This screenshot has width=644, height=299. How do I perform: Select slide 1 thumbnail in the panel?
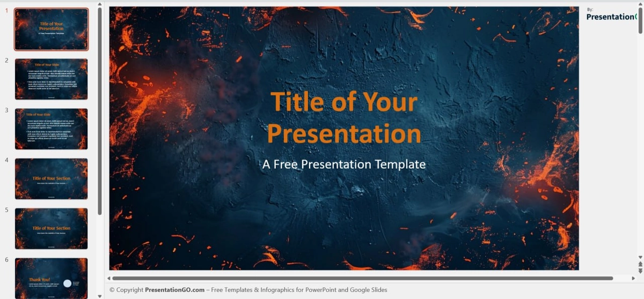point(51,29)
